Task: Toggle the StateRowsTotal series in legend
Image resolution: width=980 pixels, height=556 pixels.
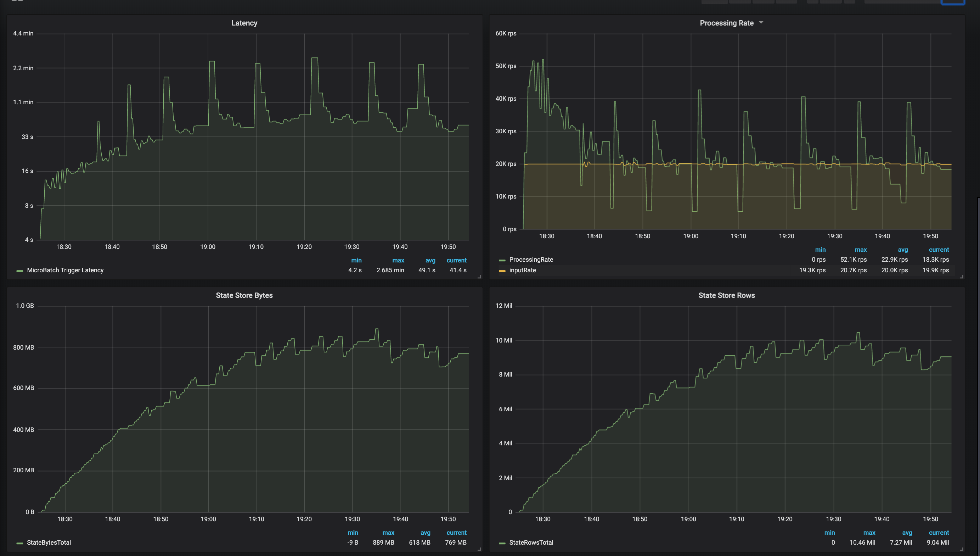Action: [x=531, y=542]
